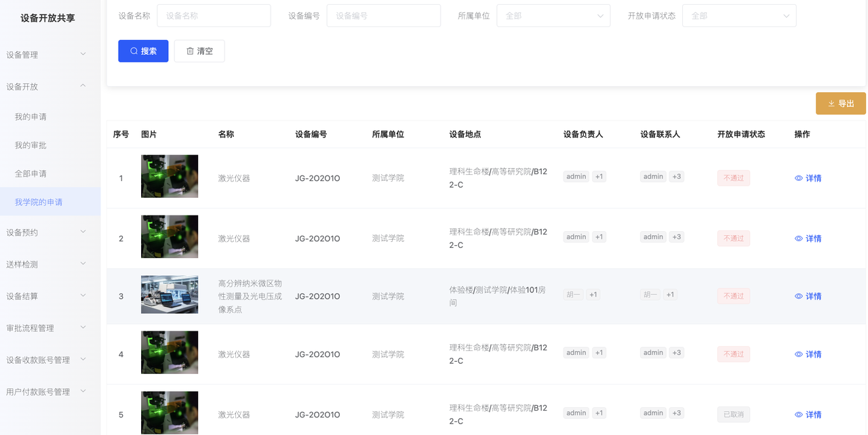Click the 已取消 status tag in row 5

pyautogui.click(x=734, y=415)
